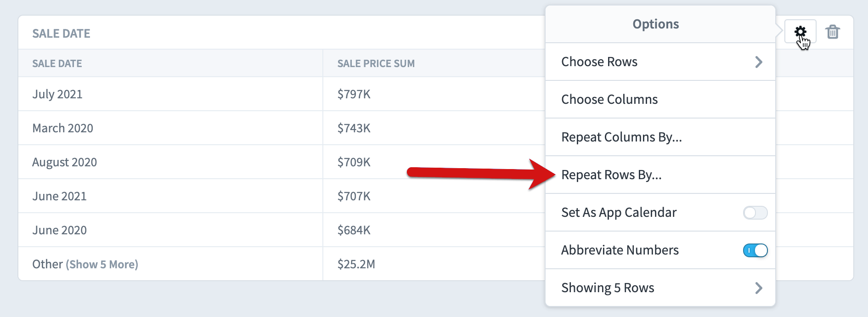Select Repeat Rows By... menu entry
Image resolution: width=868 pixels, height=317 pixels.
[660, 175]
